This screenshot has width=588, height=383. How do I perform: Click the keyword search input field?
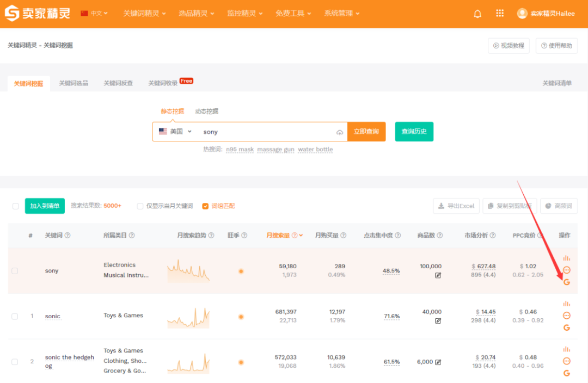(267, 132)
